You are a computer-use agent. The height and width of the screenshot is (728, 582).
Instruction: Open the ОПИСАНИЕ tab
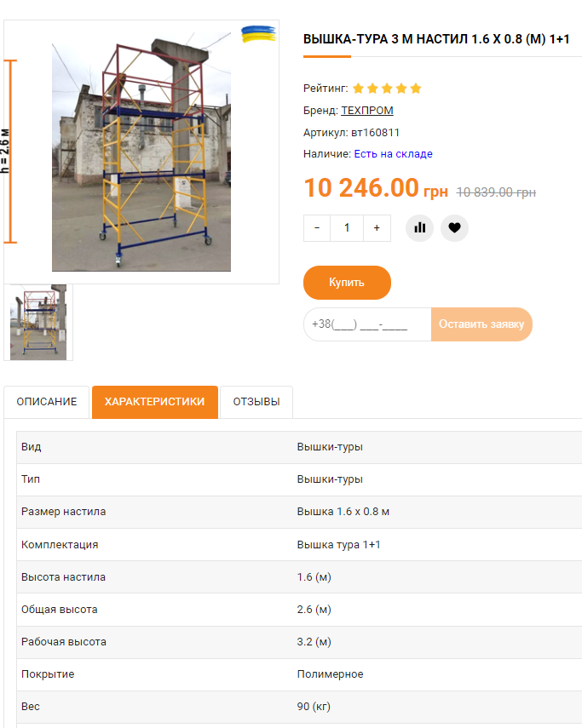(47, 402)
